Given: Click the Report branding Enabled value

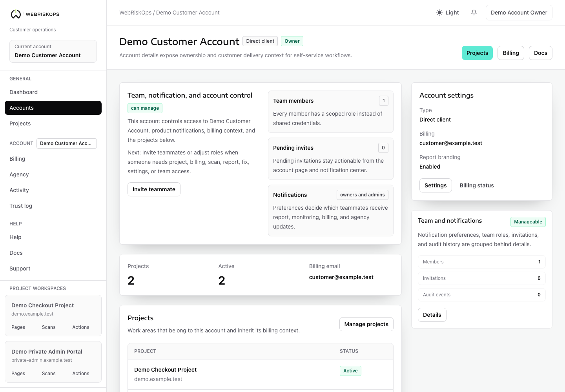Looking at the screenshot, I should coord(430,167).
